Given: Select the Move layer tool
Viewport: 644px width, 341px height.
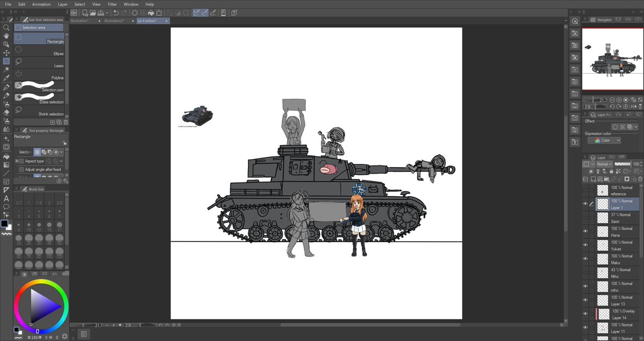Looking at the screenshot, I should [6, 53].
